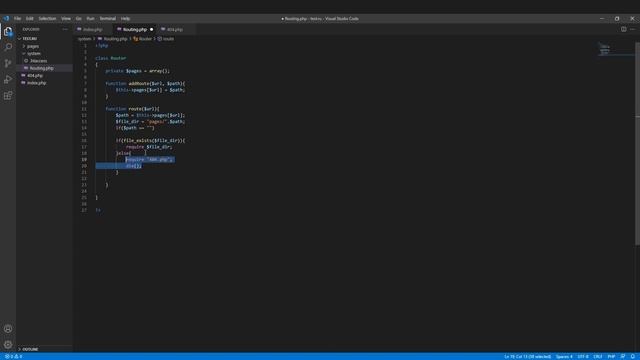Open the Accounts menu icon
The height and width of the screenshot is (360, 640).
[8, 329]
